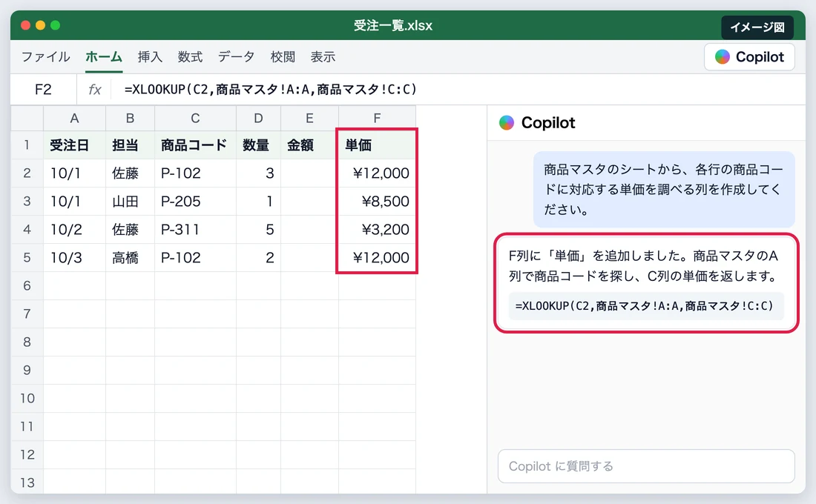This screenshot has width=816, height=504.
Task: Click the Copilot button in the ribbon
Action: (x=749, y=56)
